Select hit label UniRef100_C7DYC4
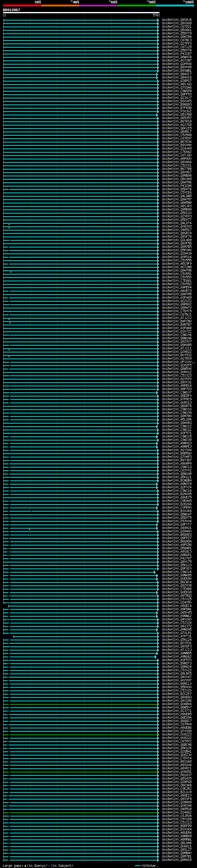Image resolution: width=197 pixels, height=868 pixels. pos(176,758)
